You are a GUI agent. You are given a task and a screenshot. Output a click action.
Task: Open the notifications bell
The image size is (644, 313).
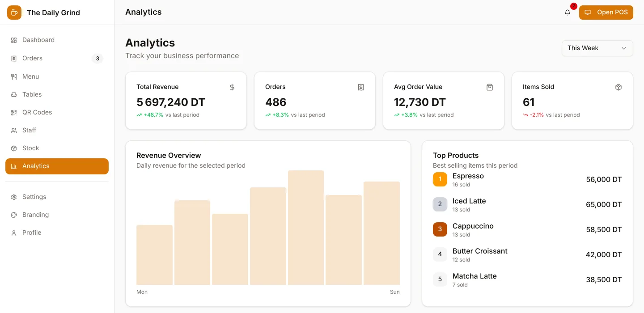(x=568, y=13)
